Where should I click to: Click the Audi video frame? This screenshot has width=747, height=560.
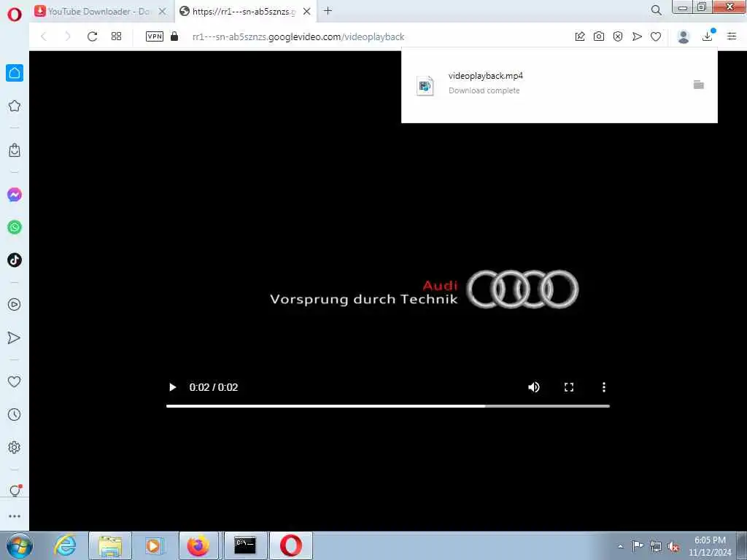pos(388,290)
